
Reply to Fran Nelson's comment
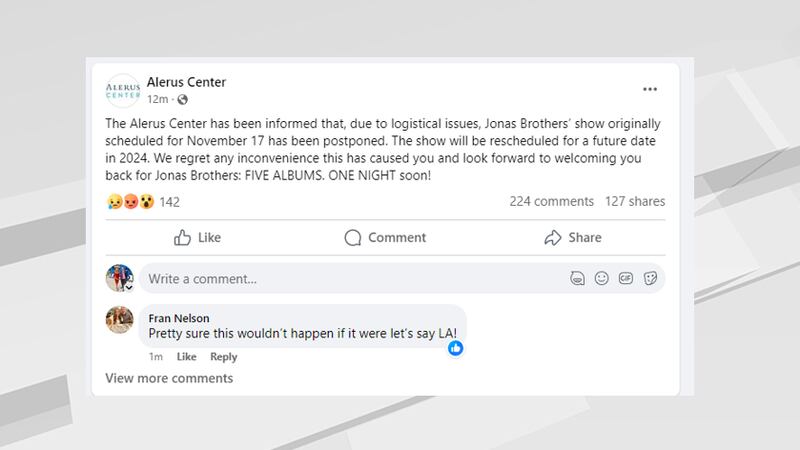(223, 357)
